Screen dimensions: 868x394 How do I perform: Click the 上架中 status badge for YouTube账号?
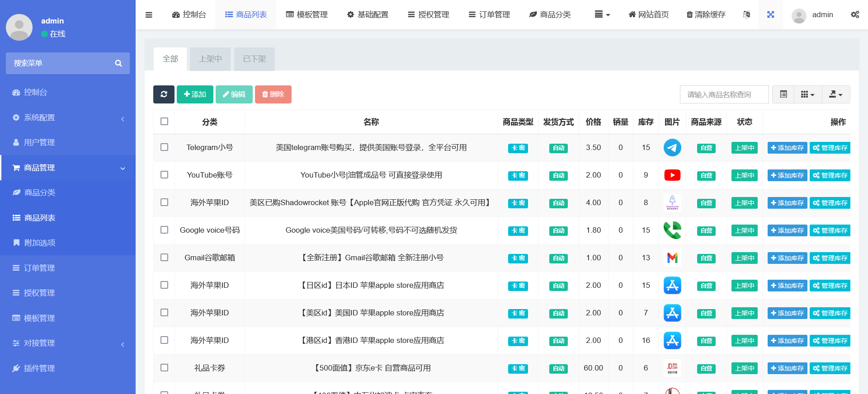point(744,175)
